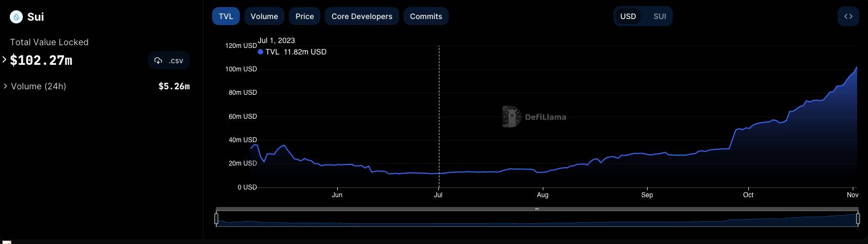This screenshot has width=868, height=244.
Task: Click the 100m USD y-axis label
Action: 241,69
